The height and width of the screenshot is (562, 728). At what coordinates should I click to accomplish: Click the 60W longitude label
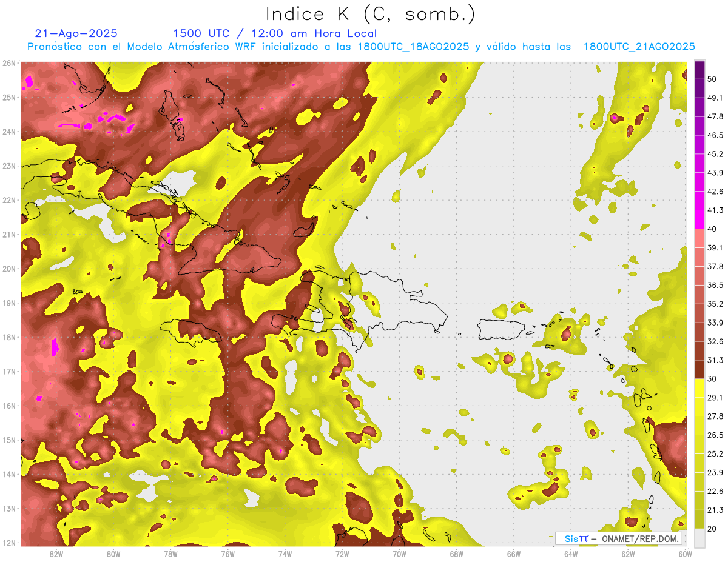click(685, 554)
